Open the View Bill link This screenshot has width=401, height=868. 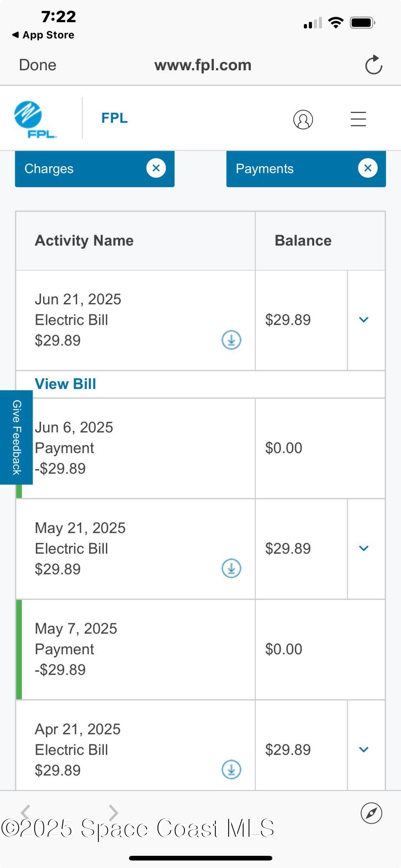point(66,384)
